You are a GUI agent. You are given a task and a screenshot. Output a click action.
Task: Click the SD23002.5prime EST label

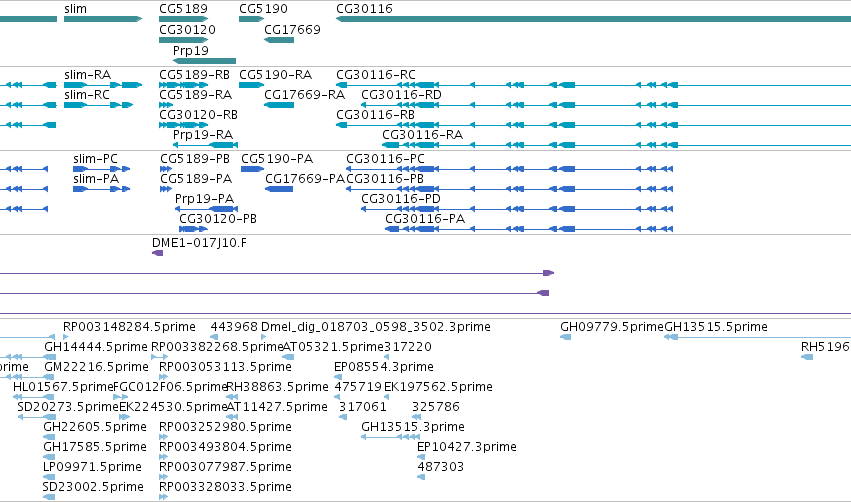point(93,488)
